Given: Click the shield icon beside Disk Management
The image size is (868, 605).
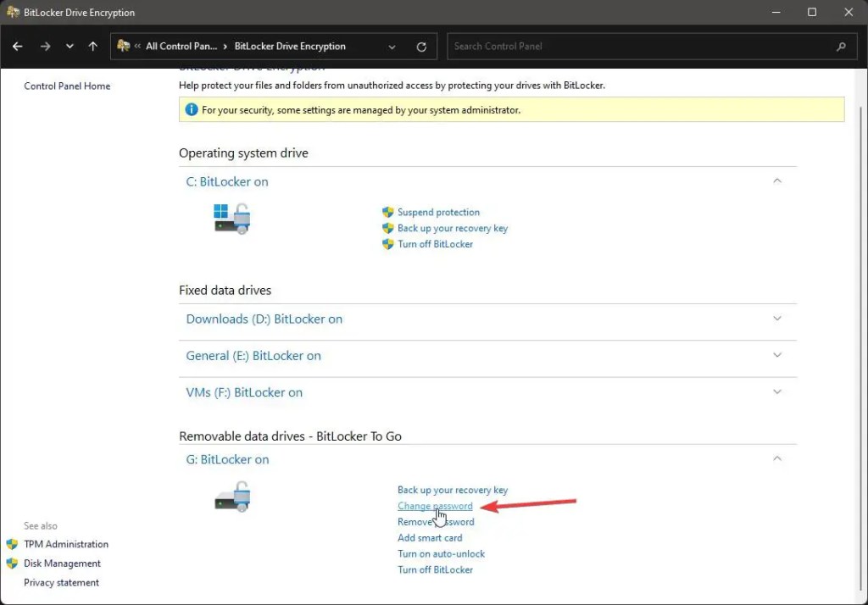Looking at the screenshot, I should click(12, 563).
